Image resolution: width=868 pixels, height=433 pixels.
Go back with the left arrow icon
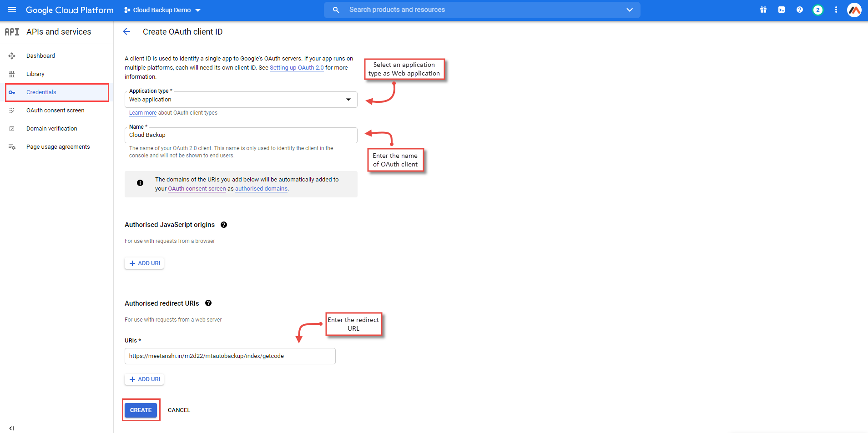click(x=126, y=31)
